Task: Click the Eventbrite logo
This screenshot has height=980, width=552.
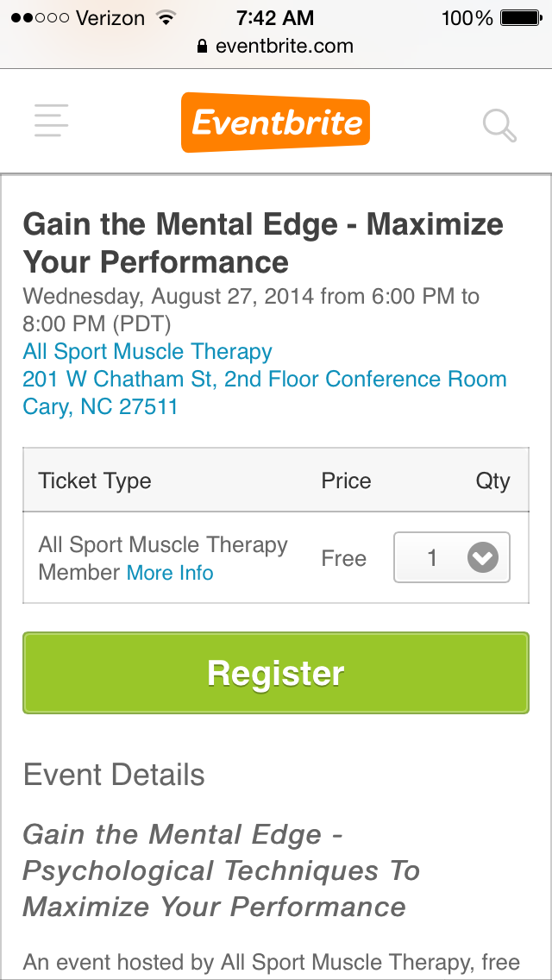Action: [275, 122]
